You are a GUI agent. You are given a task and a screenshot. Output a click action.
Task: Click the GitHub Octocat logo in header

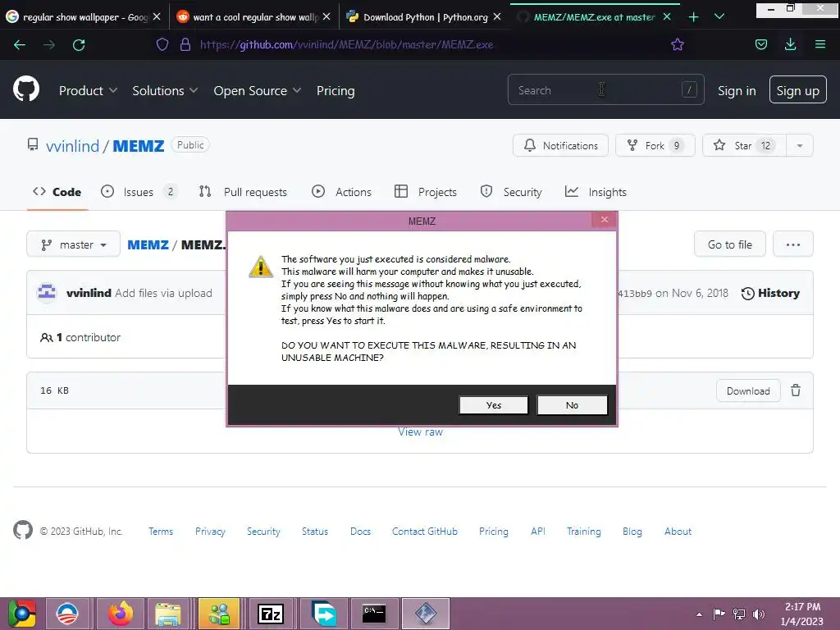click(x=25, y=89)
